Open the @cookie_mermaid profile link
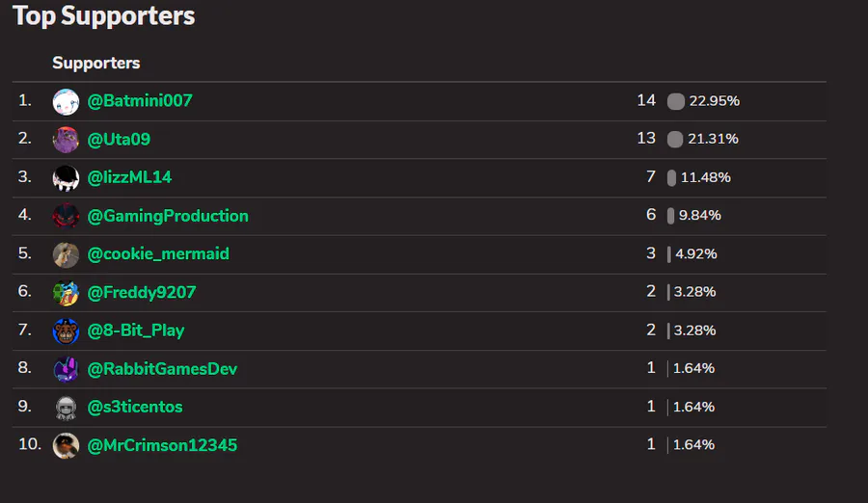The height and width of the screenshot is (503, 868). tap(158, 254)
